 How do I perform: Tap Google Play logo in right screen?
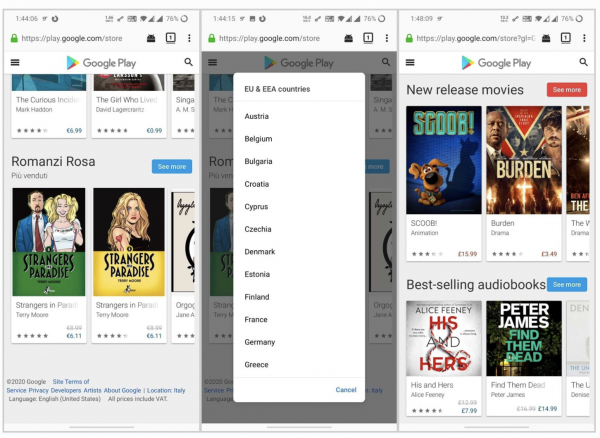[496, 63]
